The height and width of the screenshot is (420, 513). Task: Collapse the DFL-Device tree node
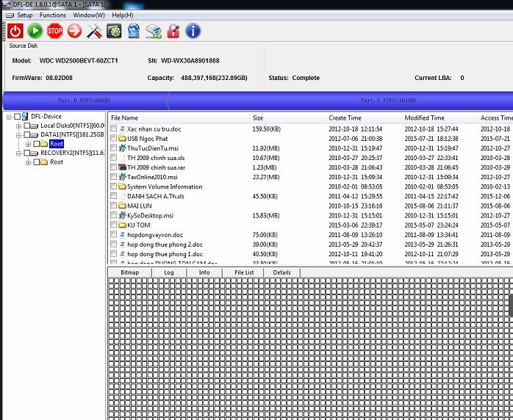pyautogui.click(x=9, y=117)
